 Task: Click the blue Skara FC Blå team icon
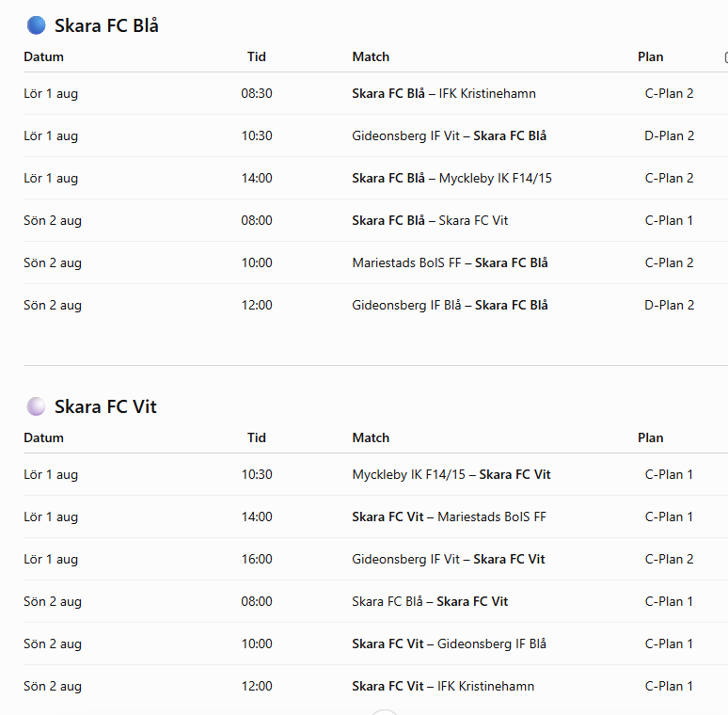point(37,25)
